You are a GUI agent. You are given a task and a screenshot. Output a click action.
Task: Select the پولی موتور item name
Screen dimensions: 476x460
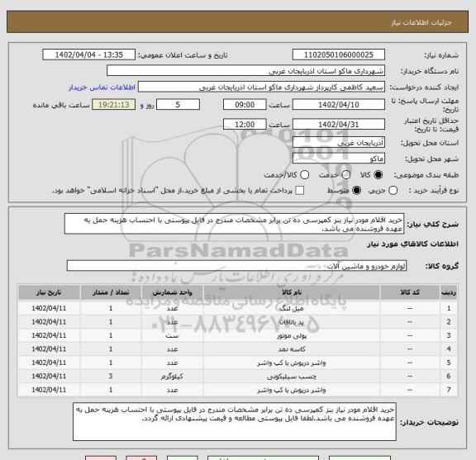(x=292, y=335)
